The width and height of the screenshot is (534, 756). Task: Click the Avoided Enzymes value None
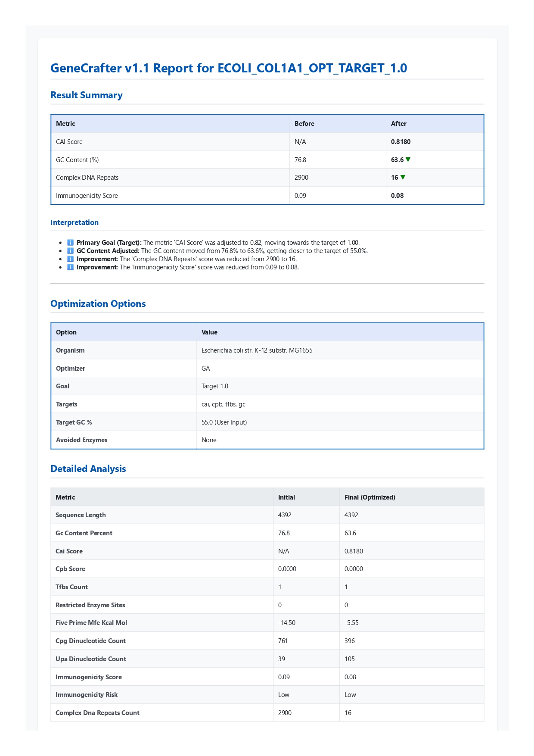[x=209, y=440]
